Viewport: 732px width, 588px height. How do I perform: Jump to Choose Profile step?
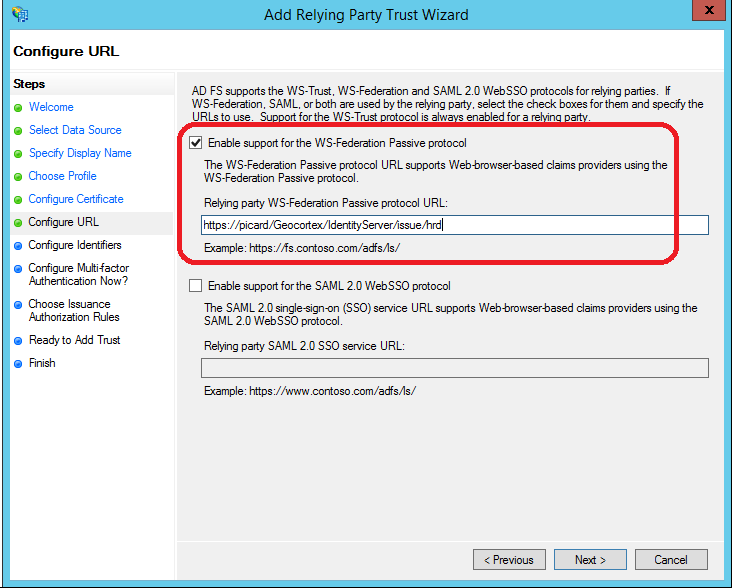tap(62, 176)
